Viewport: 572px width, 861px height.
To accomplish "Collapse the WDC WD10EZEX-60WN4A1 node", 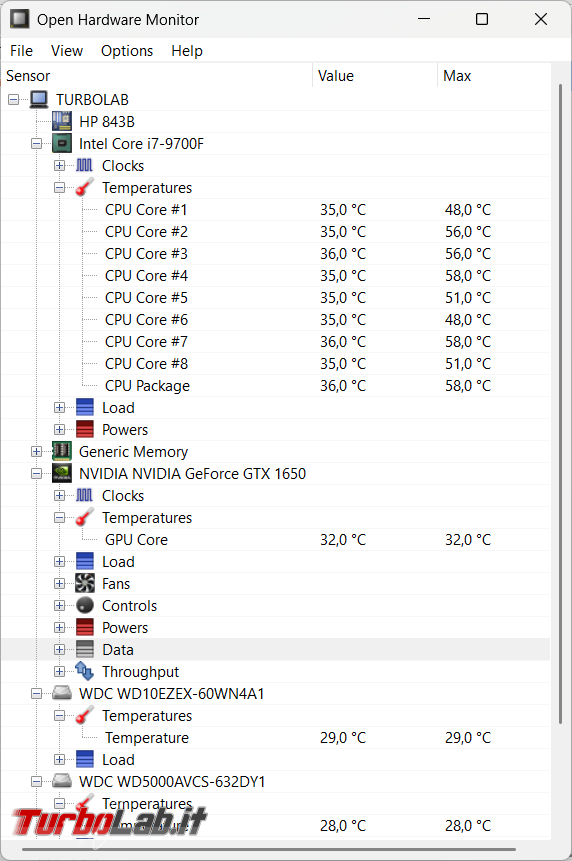I will click(37, 694).
